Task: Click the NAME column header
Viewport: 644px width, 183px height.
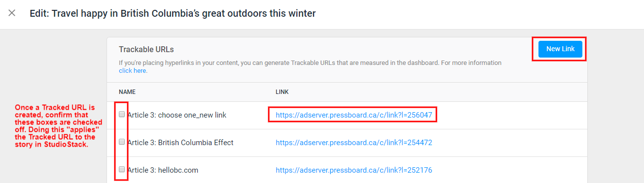Action: point(127,92)
